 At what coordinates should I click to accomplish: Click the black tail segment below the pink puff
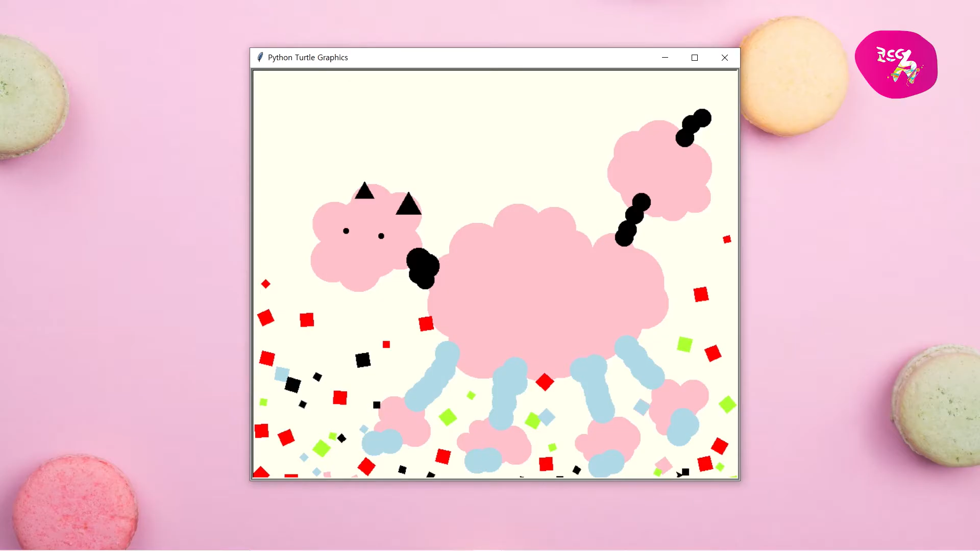point(632,219)
